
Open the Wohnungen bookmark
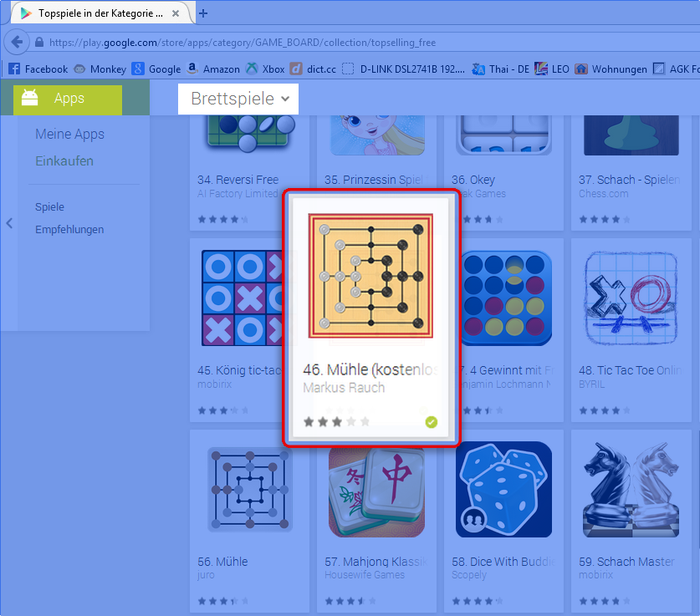tap(611, 69)
